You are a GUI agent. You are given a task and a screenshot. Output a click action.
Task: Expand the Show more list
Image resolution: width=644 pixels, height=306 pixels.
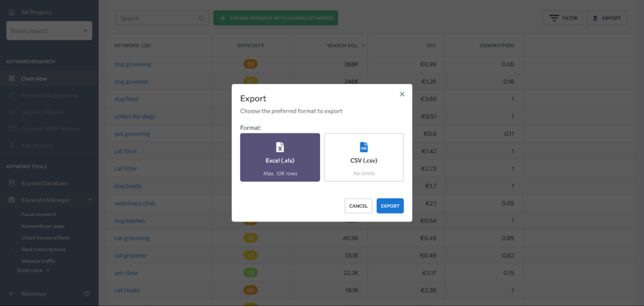coord(33,271)
